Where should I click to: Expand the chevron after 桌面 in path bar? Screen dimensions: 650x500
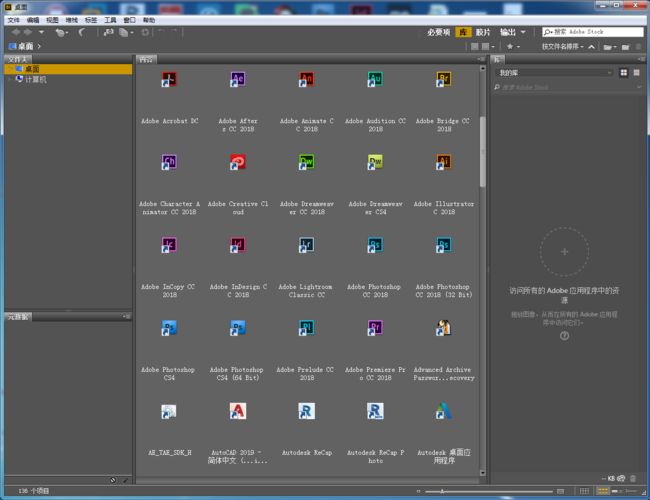pyautogui.click(x=39, y=46)
